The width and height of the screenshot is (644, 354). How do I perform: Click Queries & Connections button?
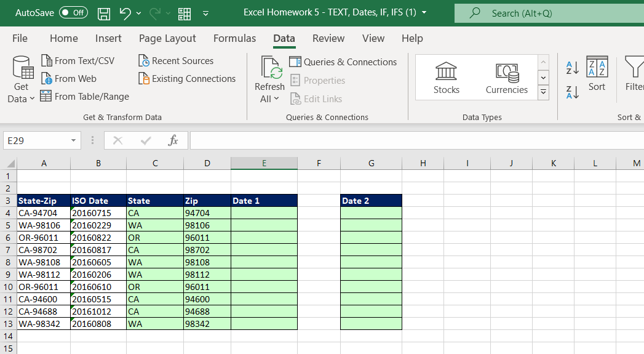pyautogui.click(x=343, y=62)
